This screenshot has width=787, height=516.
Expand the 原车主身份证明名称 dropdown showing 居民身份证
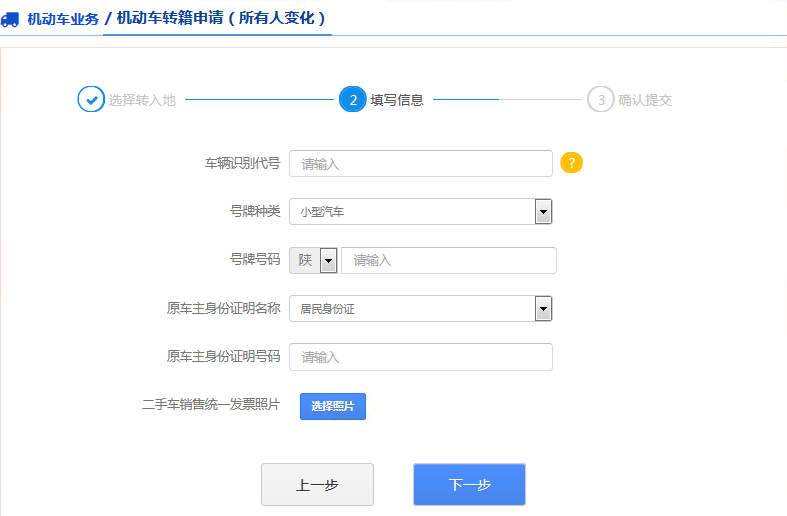420,309
